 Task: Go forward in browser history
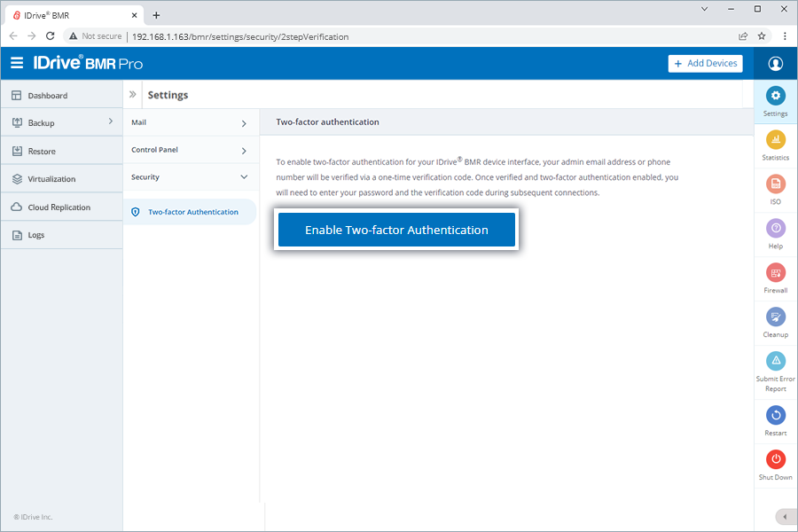click(x=32, y=36)
